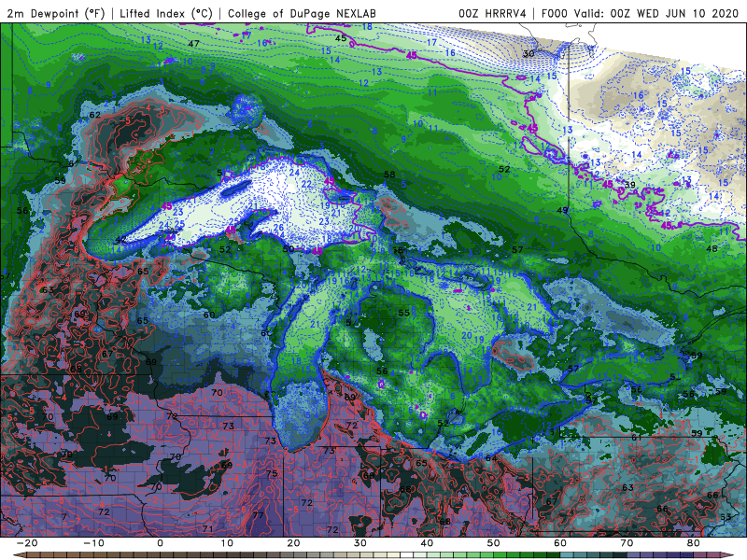Click the -10 label on the color scale
The image size is (747, 560).
tap(93, 543)
